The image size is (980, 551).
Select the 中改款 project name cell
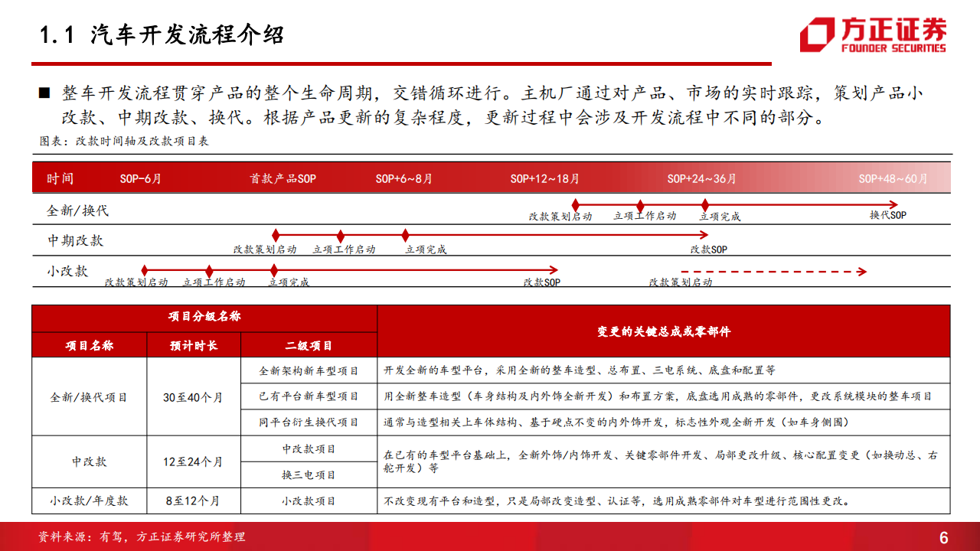click(89, 462)
